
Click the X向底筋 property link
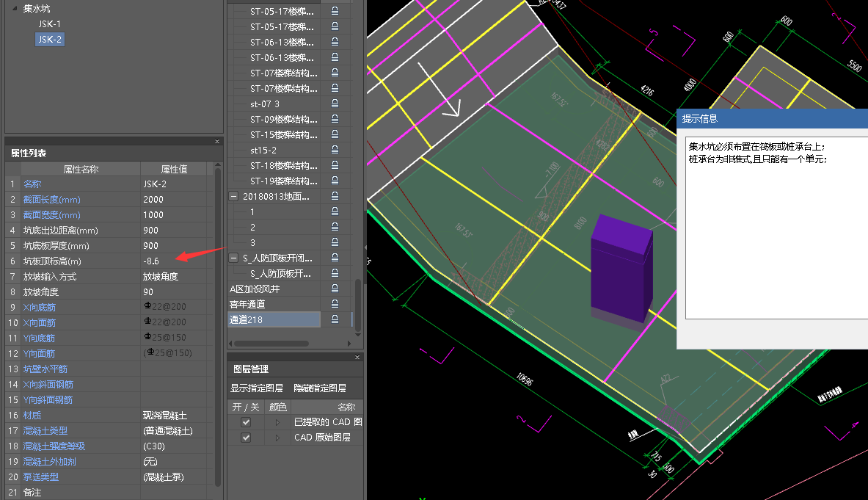click(x=40, y=308)
